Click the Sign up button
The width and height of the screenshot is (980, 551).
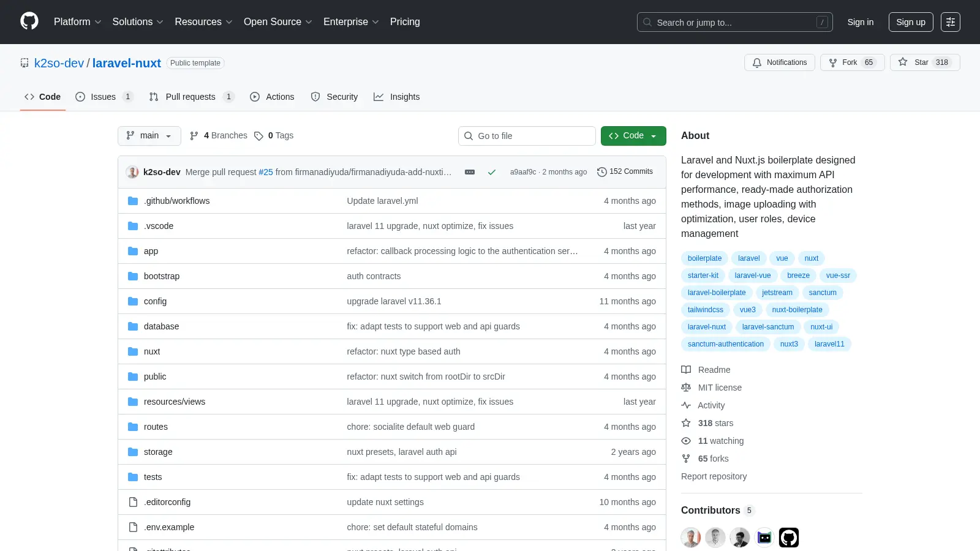(x=911, y=22)
